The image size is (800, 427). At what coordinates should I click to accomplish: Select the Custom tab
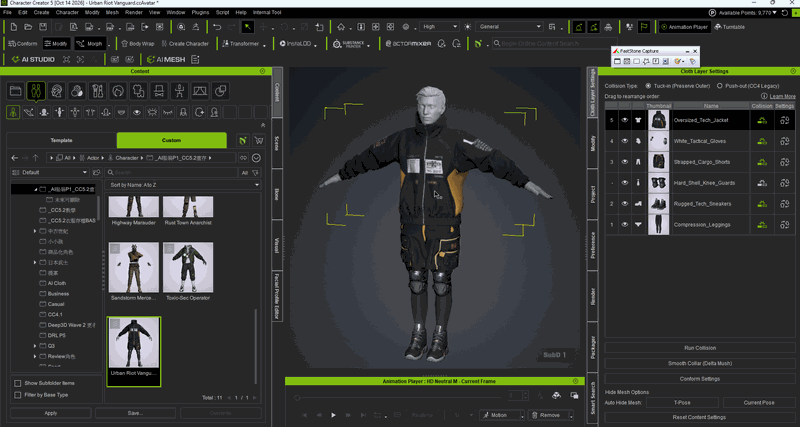[171, 140]
